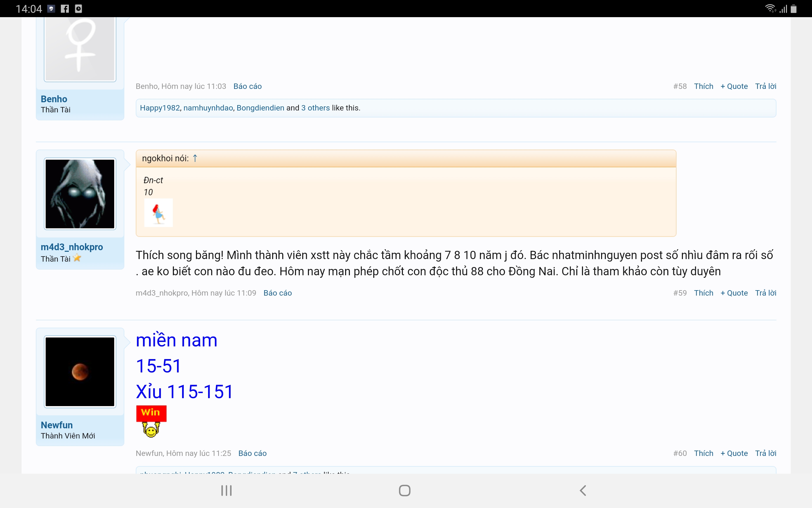
Task: Like post #58 with Thích
Action: pos(704,86)
